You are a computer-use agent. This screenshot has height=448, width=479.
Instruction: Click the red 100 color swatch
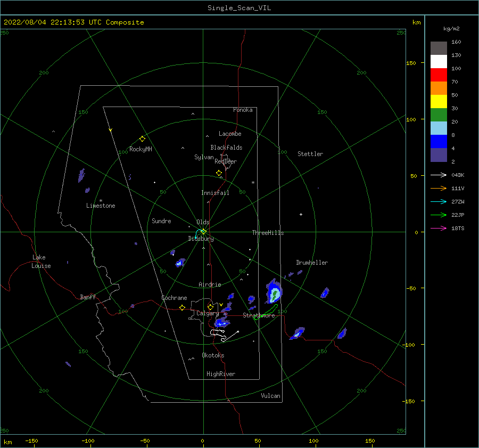[439, 75]
